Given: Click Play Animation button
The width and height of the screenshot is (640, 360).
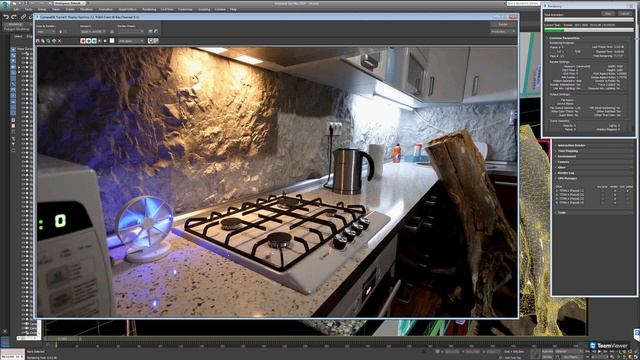Looking at the screenshot, I should [x=600, y=351].
